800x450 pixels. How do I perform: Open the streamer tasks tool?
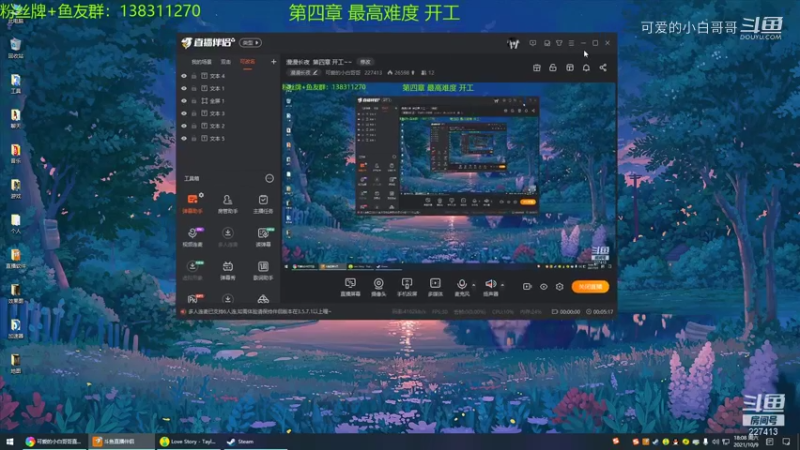click(263, 203)
